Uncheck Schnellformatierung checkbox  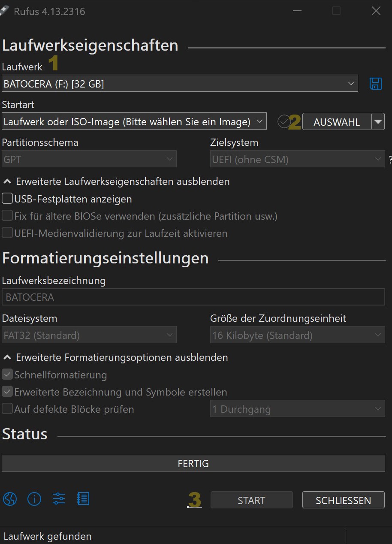(x=7, y=375)
